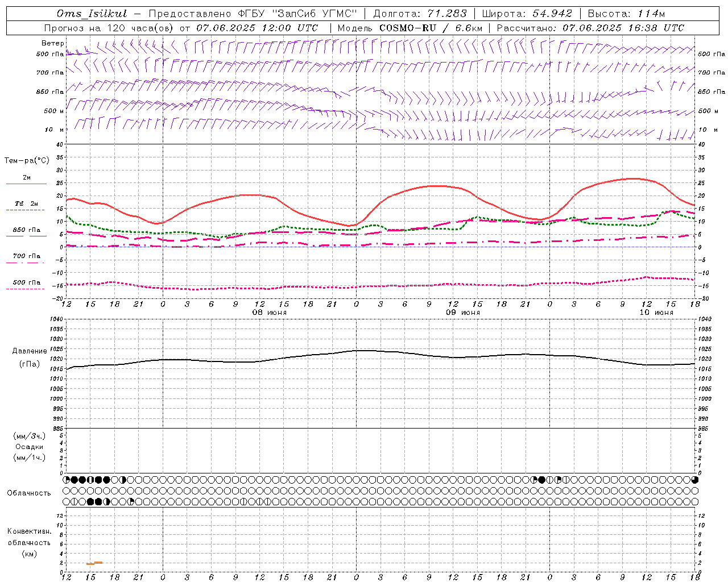Select the 500 гПа temperature legend entry

pyautogui.click(x=27, y=282)
